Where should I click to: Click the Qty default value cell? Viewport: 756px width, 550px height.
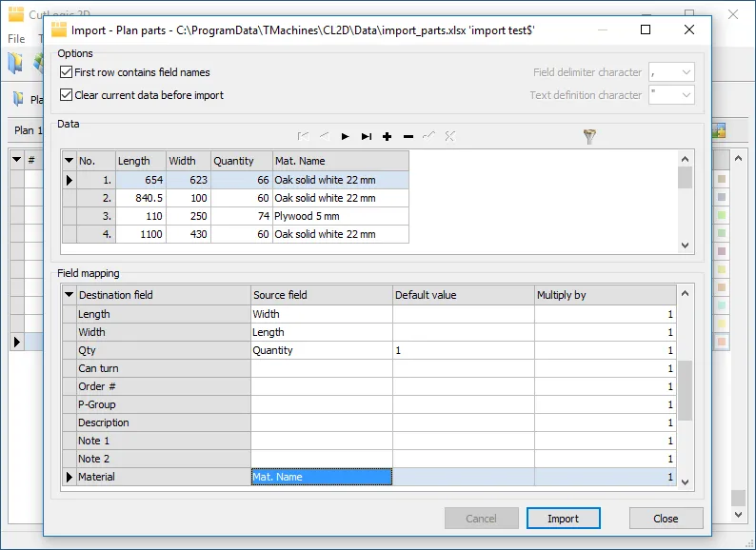point(463,350)
